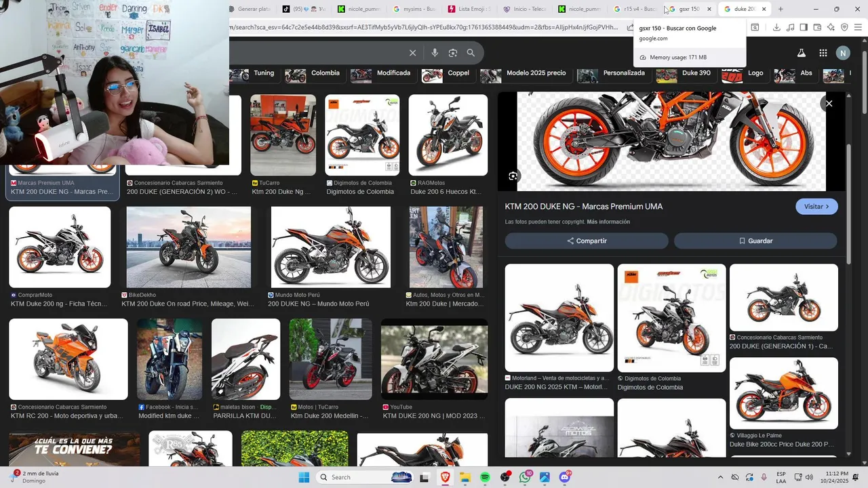The height and width of the screenshot is (488, 868).
Task: Close the duke 200 tab
Action: (764, 9)
